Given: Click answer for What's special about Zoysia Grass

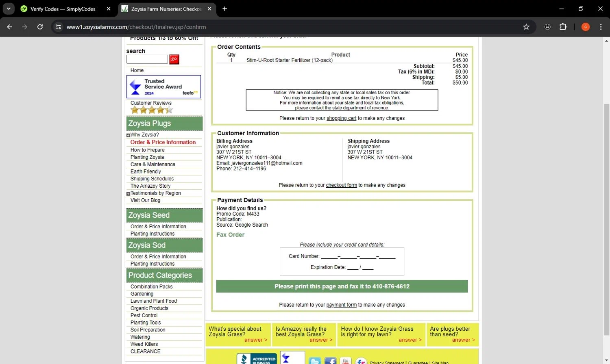Looking at the screenshot, I should click(256, 340).
